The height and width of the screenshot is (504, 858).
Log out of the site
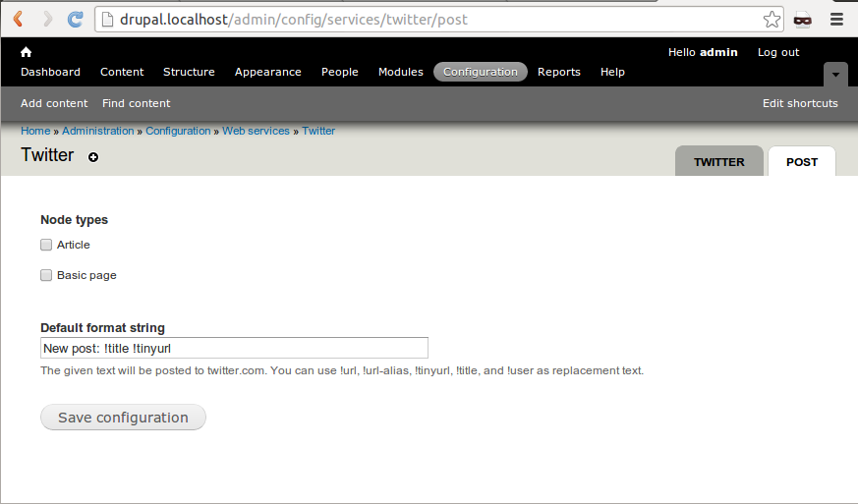point(778,52)
